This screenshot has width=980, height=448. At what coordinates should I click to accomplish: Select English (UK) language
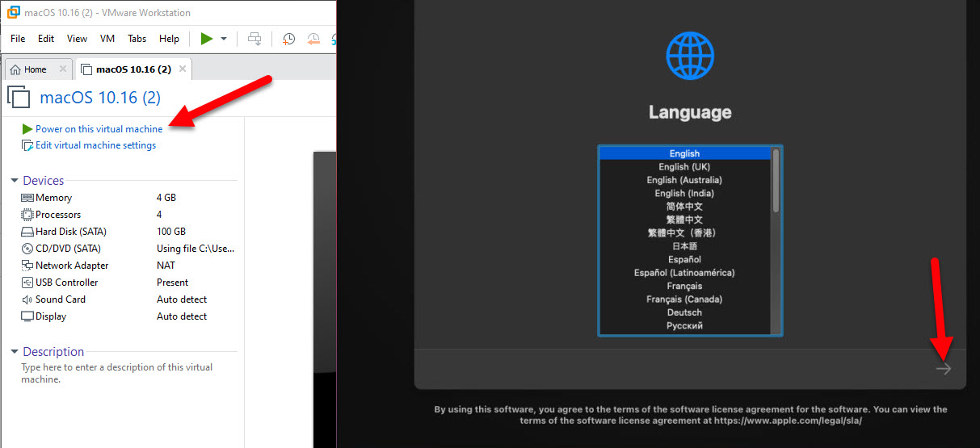[x=684, y=167]
